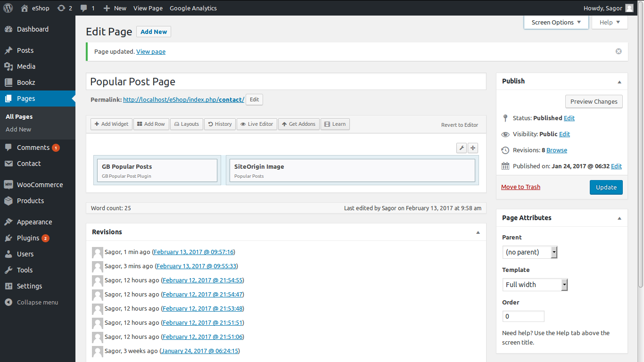The width and height of the screenshot is (644, 362).
Task: Dismiss the Page updated notice
Action: pos(619,51)
